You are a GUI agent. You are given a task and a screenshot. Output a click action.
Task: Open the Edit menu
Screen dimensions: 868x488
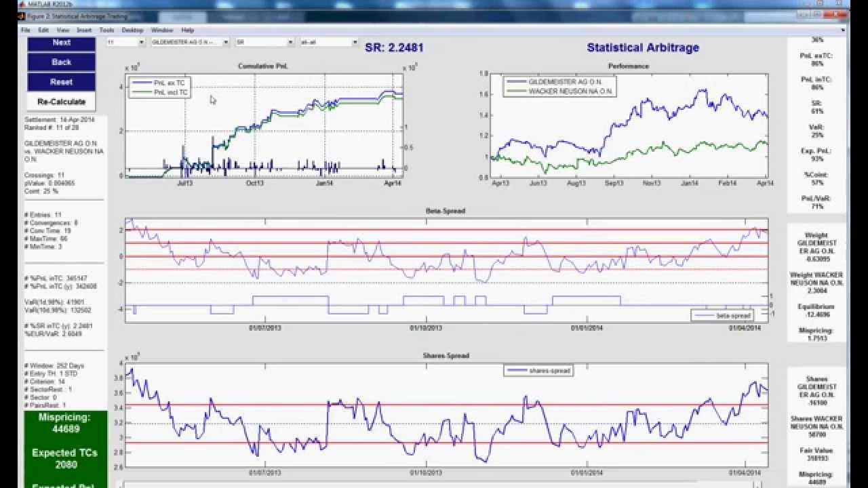coord(43,30)
